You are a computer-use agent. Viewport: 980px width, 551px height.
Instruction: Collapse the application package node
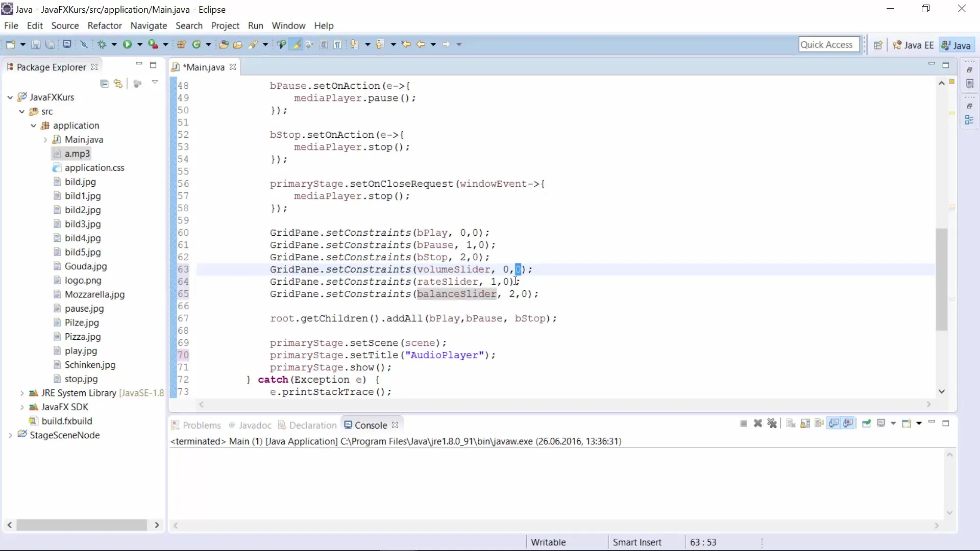(34, 126)
